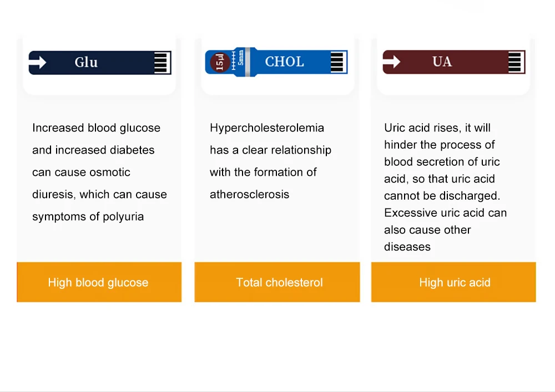Click the white arrow on the Glu strip
This screenshot has width=555, height=392.
pos(39,62)
